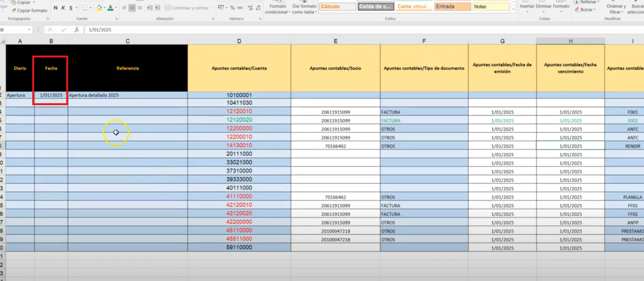This screenshot has height=281, width=644.
Task: Increase the cell indent
Action: click(x=157, y=8)
